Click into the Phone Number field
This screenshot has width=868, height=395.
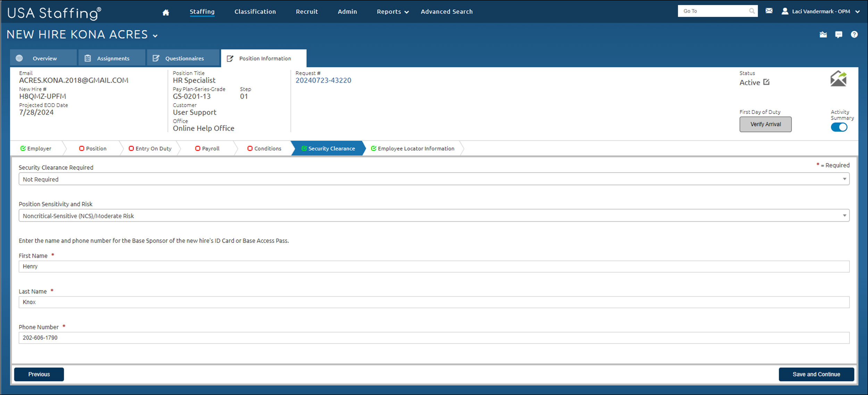[434, 338]
